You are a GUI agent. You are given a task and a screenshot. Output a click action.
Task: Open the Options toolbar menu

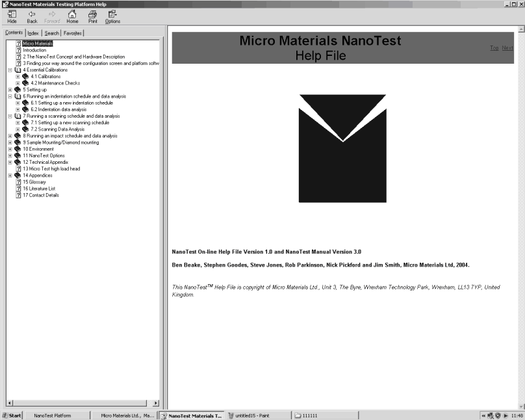[112, 16]
